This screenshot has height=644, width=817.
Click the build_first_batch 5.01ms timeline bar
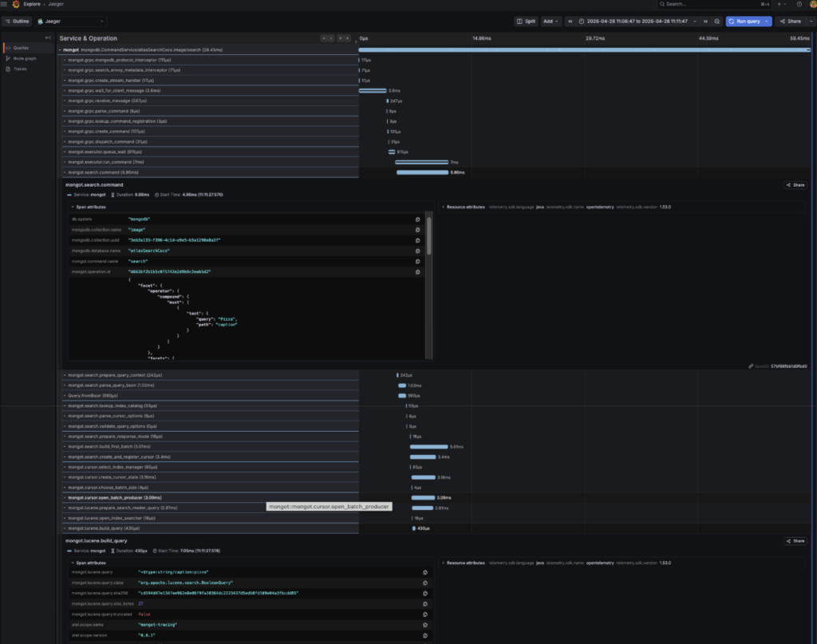[x=428, y=447]
